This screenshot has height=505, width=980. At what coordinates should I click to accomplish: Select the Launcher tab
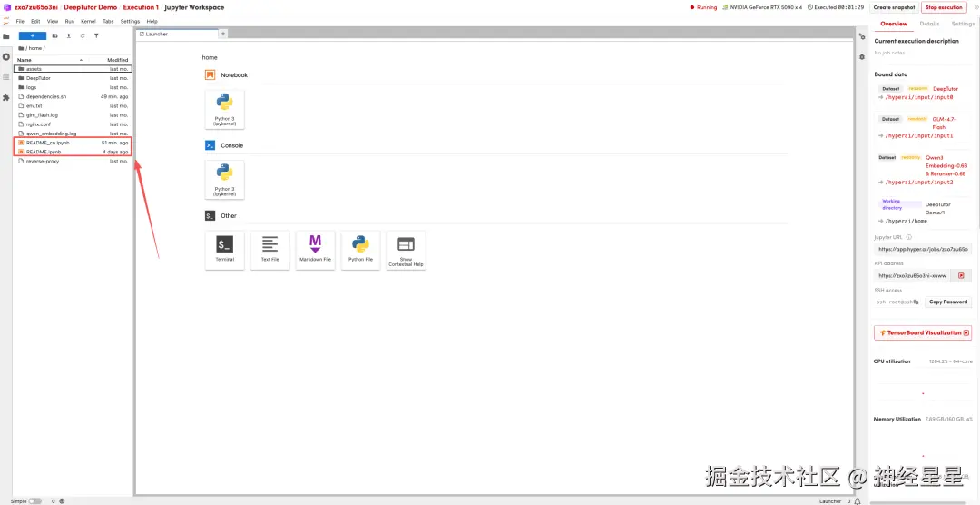(176, 34)
